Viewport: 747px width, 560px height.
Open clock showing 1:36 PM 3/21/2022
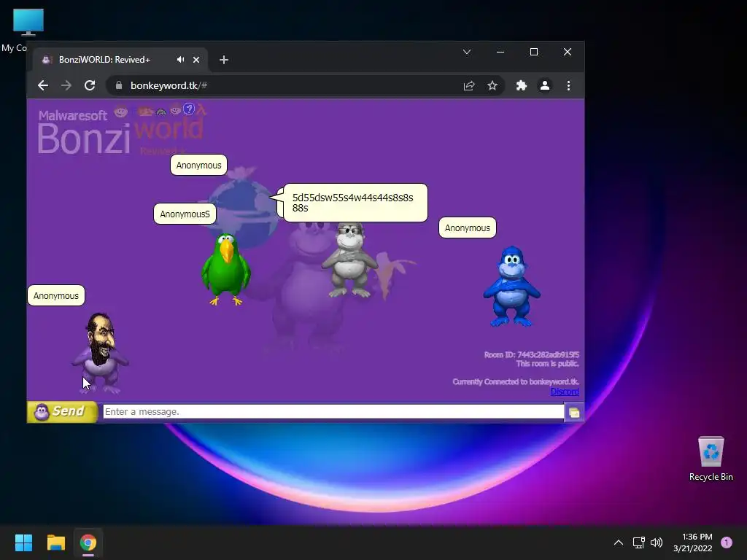(693, 542)
